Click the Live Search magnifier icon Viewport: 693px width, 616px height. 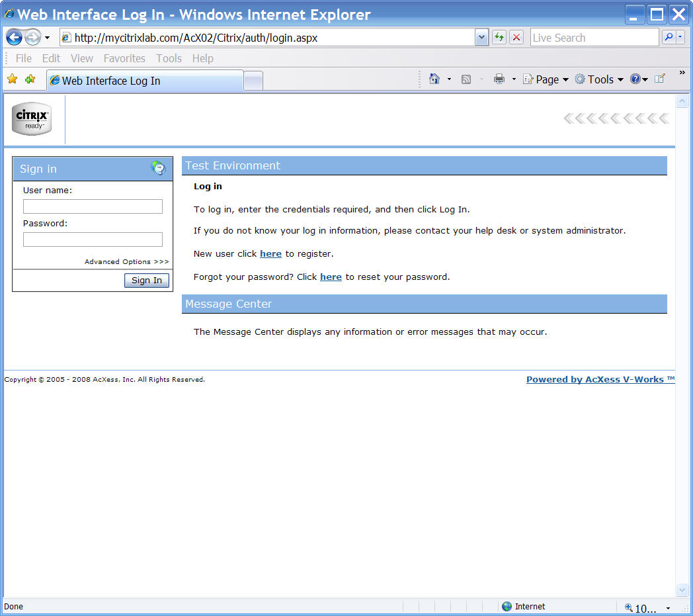669,38
